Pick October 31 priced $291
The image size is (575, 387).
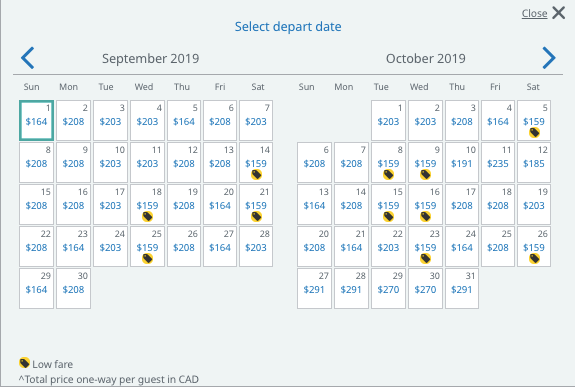(462, 288)
